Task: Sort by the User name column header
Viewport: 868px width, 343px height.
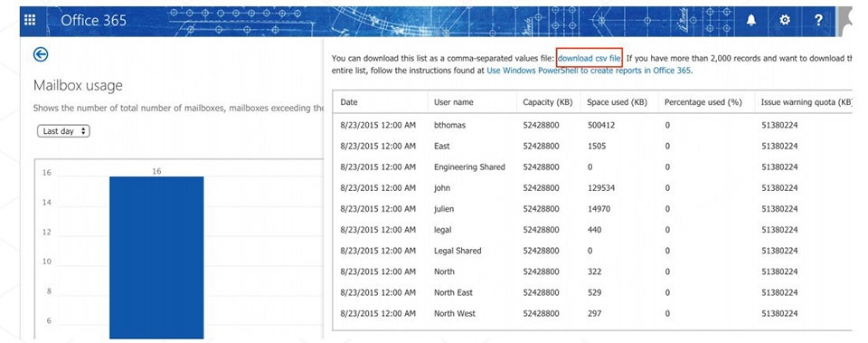Action: (453, 102)
